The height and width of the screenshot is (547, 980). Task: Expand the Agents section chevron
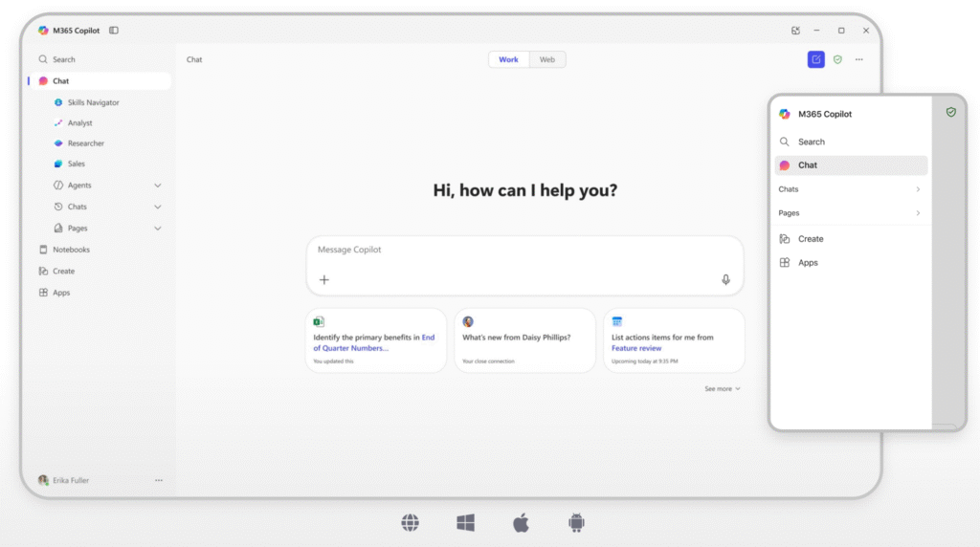[158, 186]
